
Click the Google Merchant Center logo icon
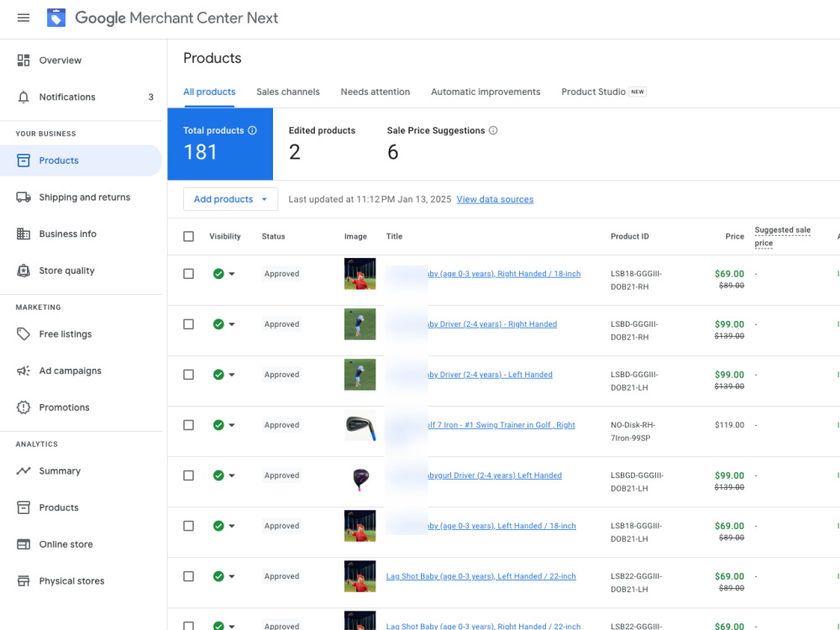pos(56,18)
